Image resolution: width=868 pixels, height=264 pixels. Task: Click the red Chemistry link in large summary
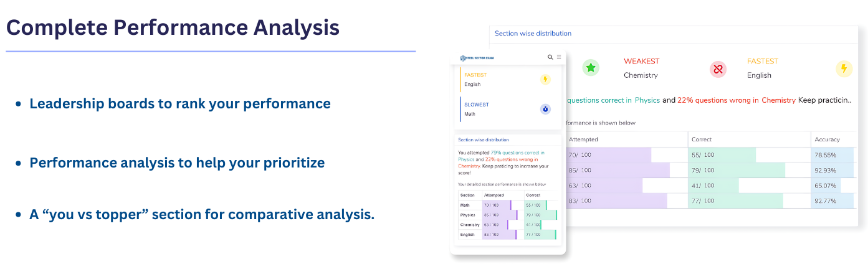778,100
